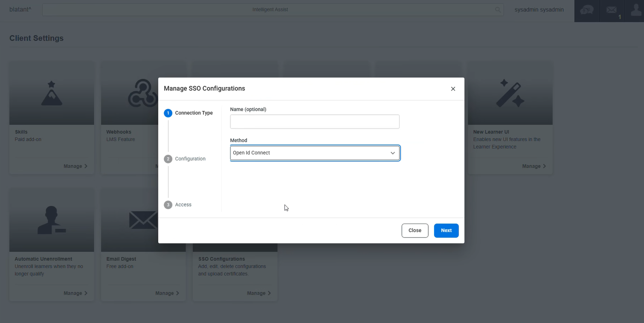Click the Webhooks card title
This screenshot has height=323, width=644.
pyautogui.click(x=119, y=132)
